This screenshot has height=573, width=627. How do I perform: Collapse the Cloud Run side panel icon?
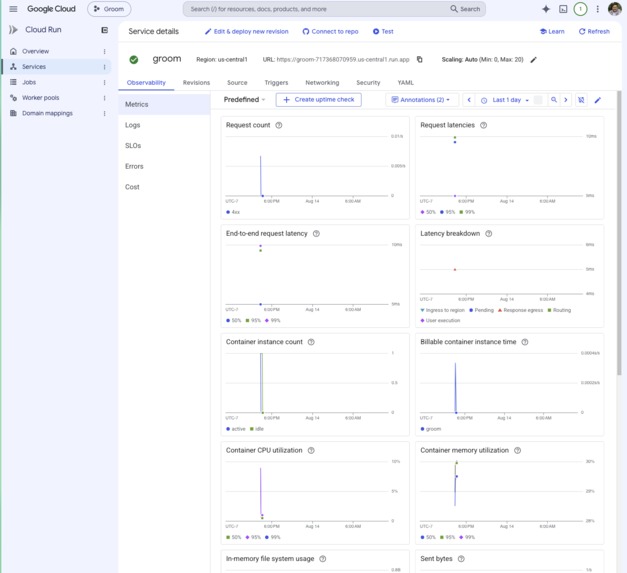click(104, 30)
